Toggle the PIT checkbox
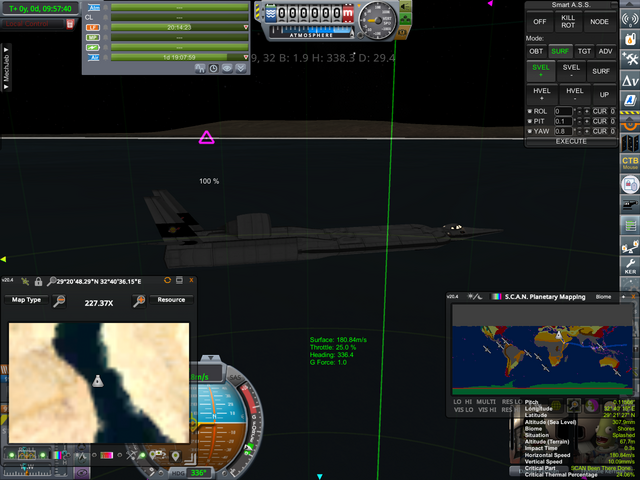The image size is (640, 480). (x=530, y=121)
